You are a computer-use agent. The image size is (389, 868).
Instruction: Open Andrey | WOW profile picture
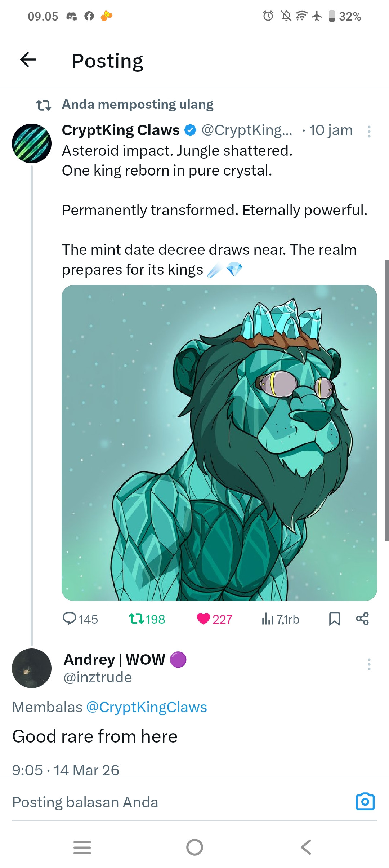point(32,668)
